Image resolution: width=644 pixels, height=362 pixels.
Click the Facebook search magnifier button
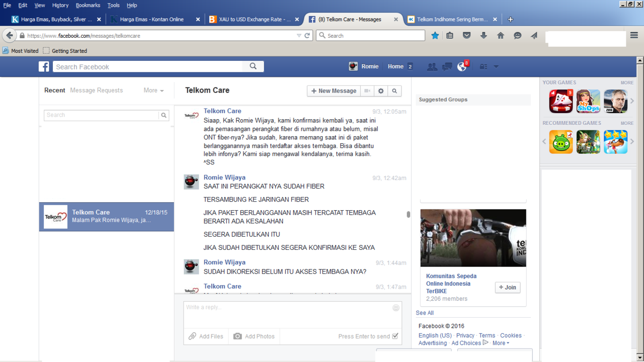click(253, 66)
